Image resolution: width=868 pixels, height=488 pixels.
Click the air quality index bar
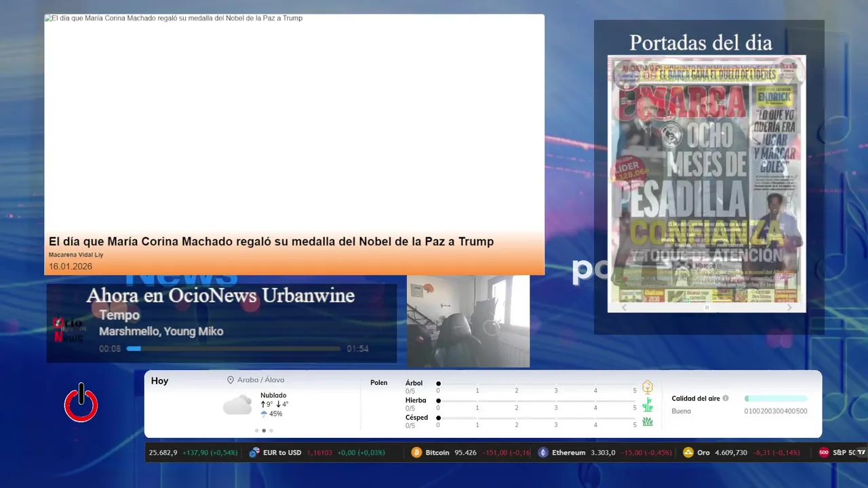[x=776, y=399]
